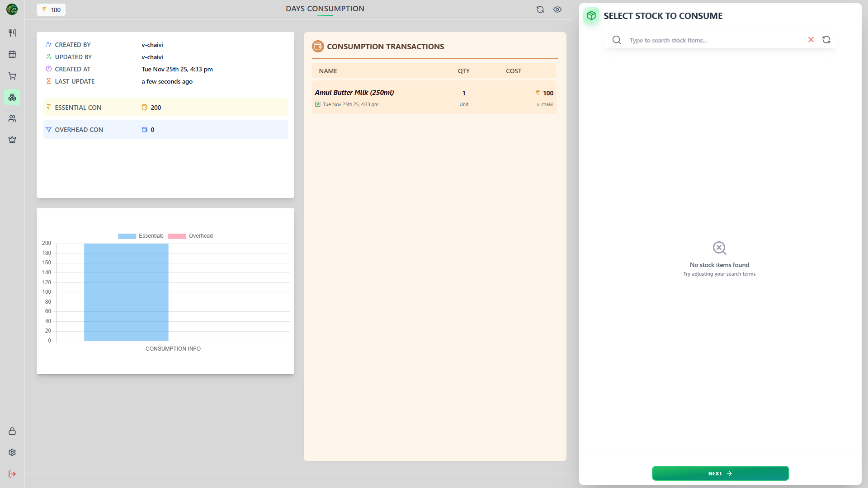Screen dimensions: 868x488
Task: Toggle the eye visibility icon in header
Action: tap(557, 9)
